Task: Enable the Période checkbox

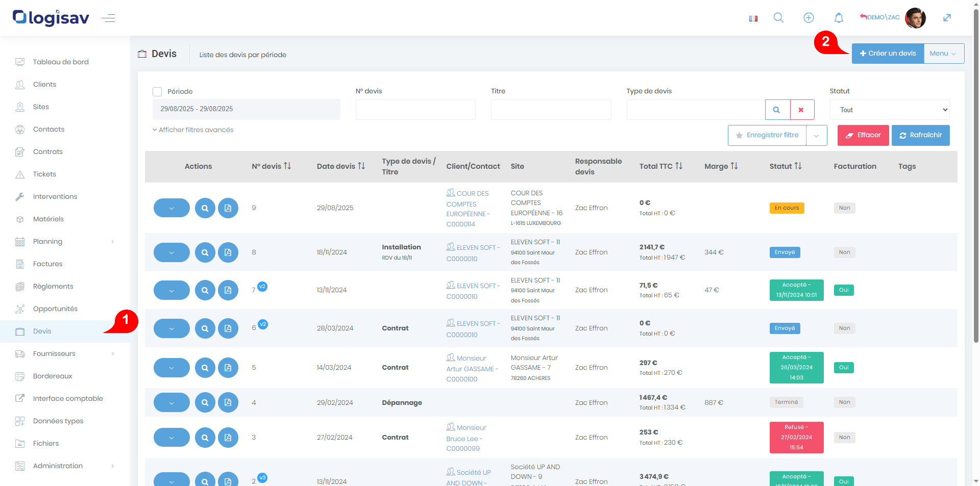Action: point(157,92)
